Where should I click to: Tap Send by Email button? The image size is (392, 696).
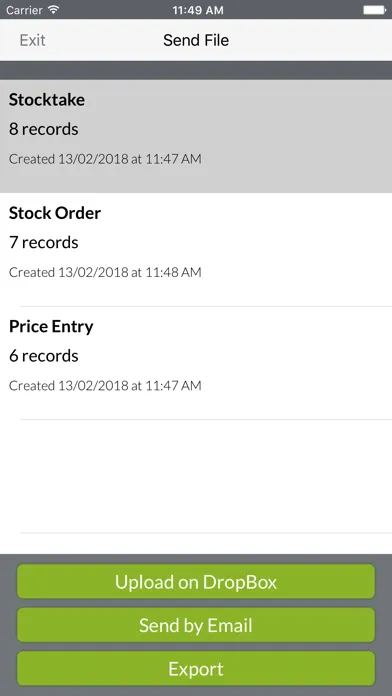coord(196,625)
